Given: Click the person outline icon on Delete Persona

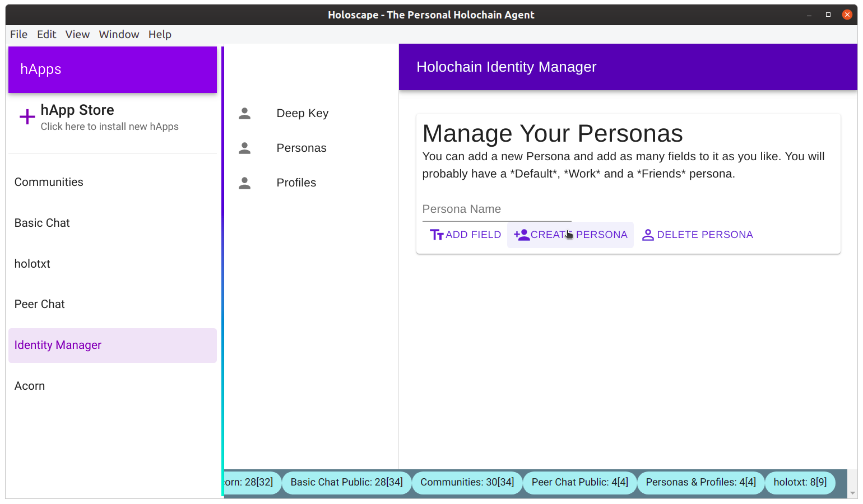Looking at the screenshot, I should click(x=648, y=235).
